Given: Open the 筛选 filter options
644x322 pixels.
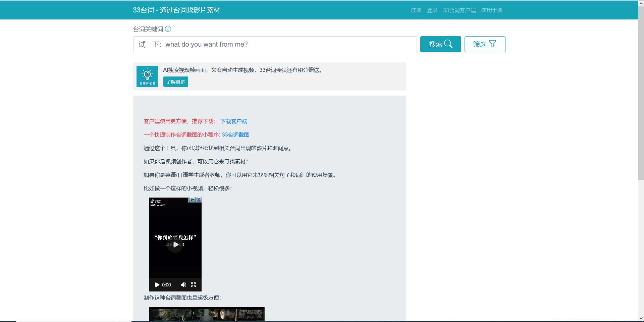Looking at the screenshot, I should tap(485, 44).
